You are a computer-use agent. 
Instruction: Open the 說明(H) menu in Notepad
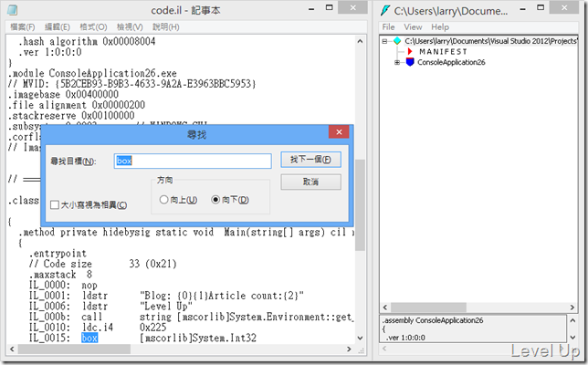(x=165, y=27)
